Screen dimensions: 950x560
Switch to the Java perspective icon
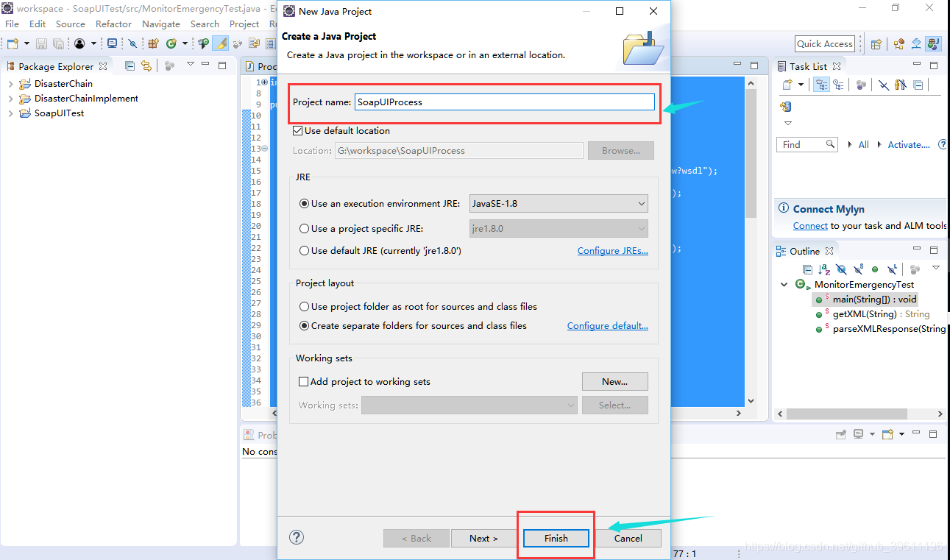[x=933, y=43]
